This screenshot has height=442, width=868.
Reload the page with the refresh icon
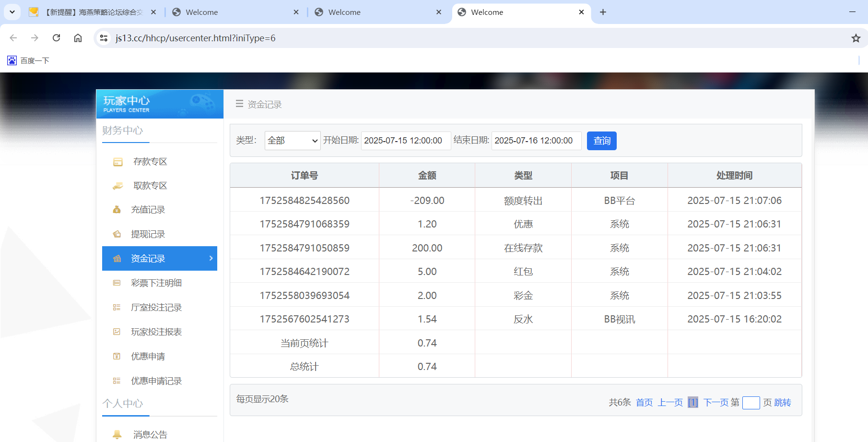coord(56,38)
